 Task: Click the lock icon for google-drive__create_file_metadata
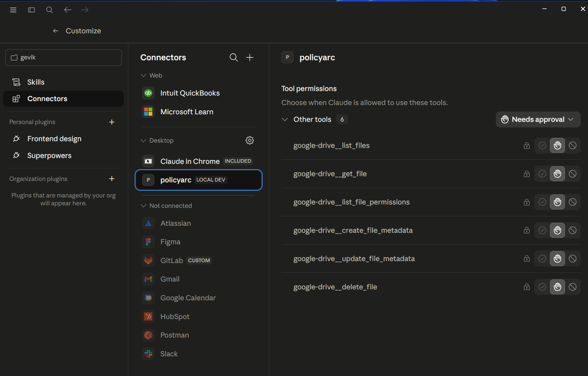pos(527,230)
